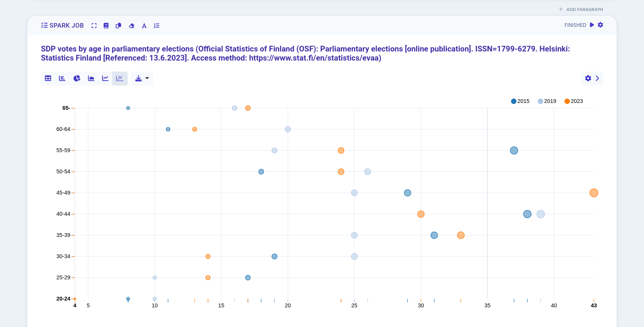
Task: Click the x-axis value 4
Action: click(75, 305)
